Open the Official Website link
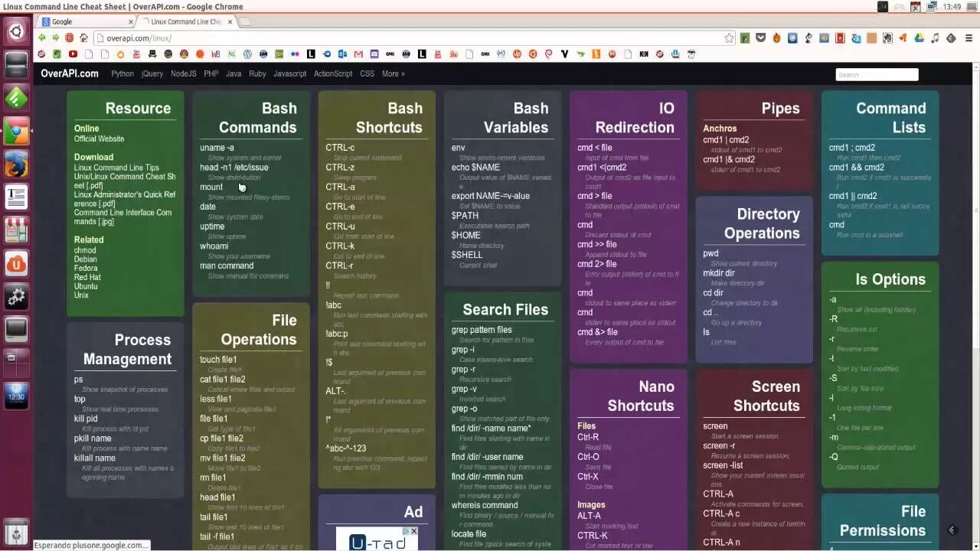Screen dimensions: 980x551 (x=99, y=139)
